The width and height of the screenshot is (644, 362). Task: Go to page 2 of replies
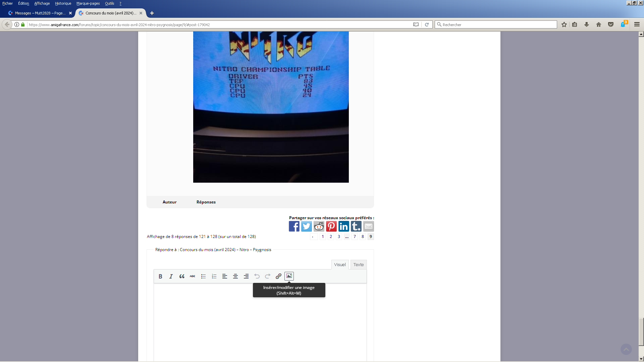coord(331,237)
